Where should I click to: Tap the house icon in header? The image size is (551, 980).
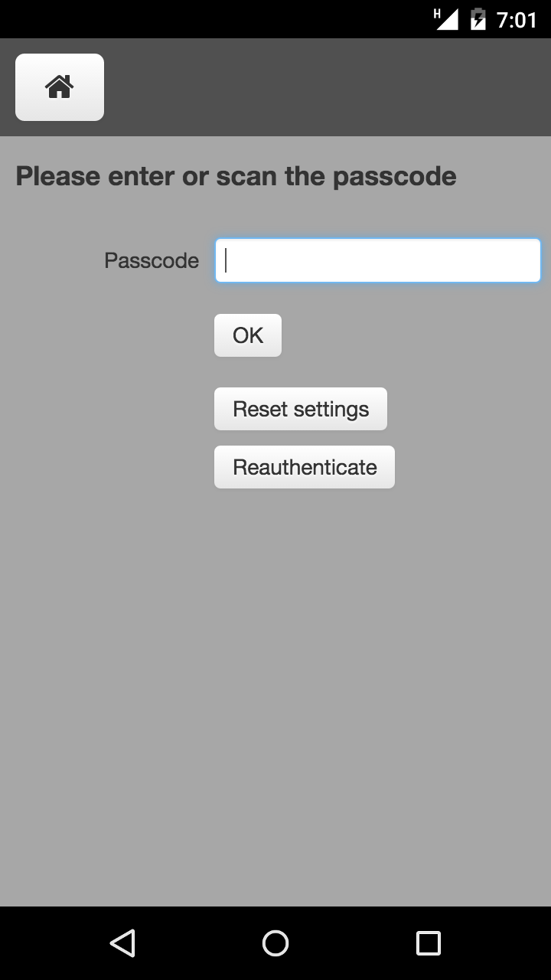point(60,87)
